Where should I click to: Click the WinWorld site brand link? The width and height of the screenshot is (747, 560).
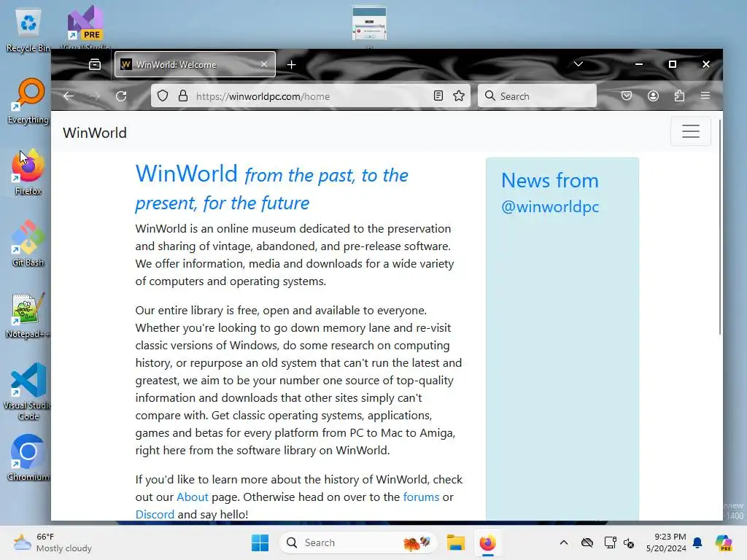(x=95, y=133)
